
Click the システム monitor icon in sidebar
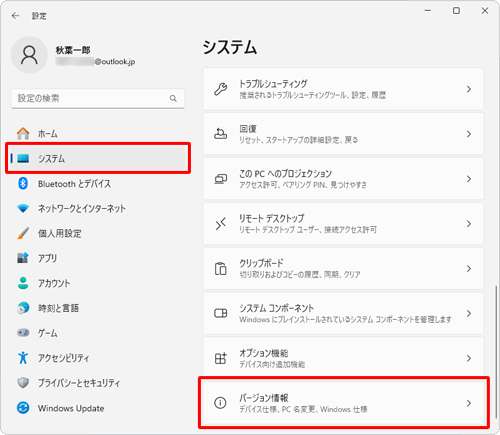pyautogui.click(x=23, y=158)
